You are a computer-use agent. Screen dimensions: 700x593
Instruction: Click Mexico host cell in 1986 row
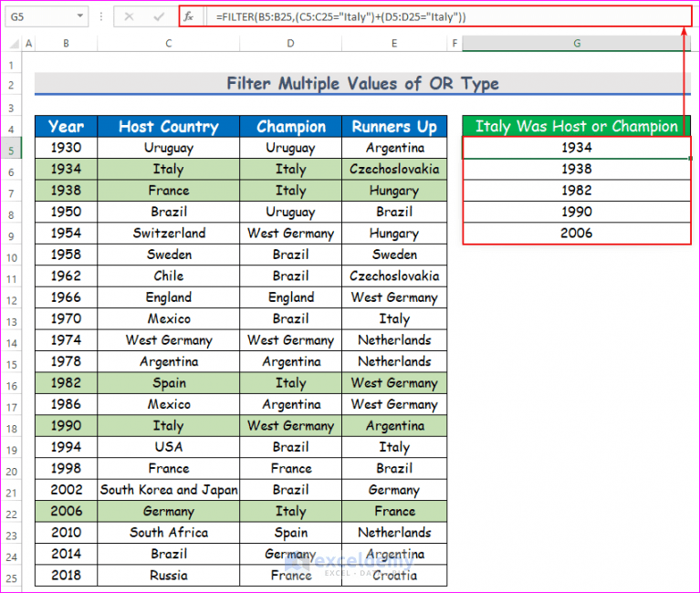(168, 404)
